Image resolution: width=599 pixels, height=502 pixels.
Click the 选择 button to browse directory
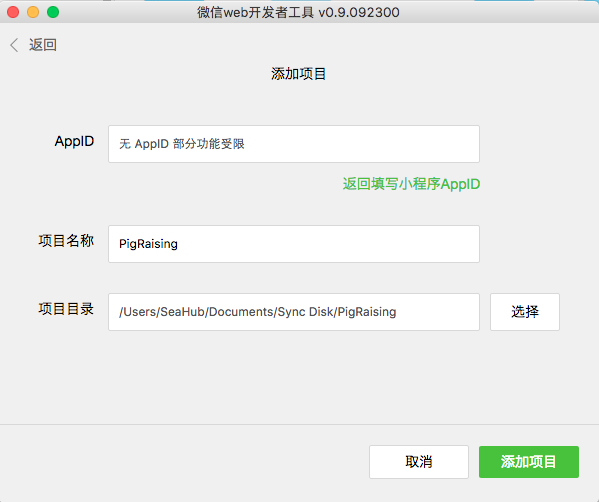tap(525, 312)
